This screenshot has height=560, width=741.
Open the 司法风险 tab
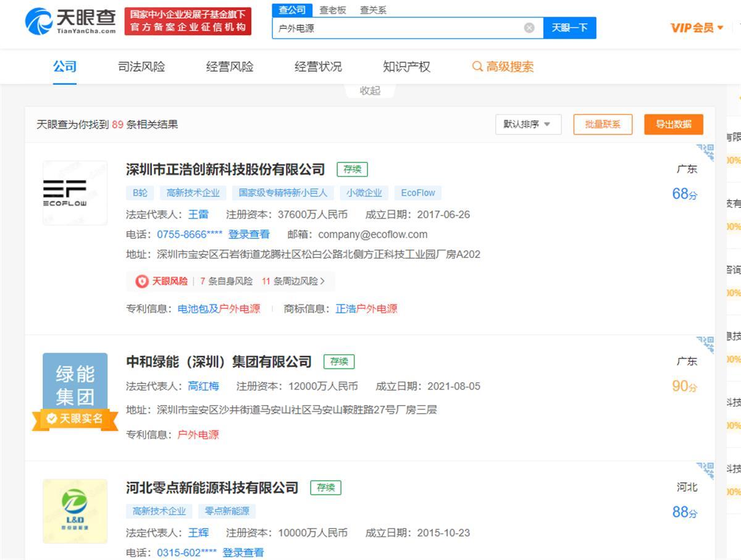tap(141, 67)
